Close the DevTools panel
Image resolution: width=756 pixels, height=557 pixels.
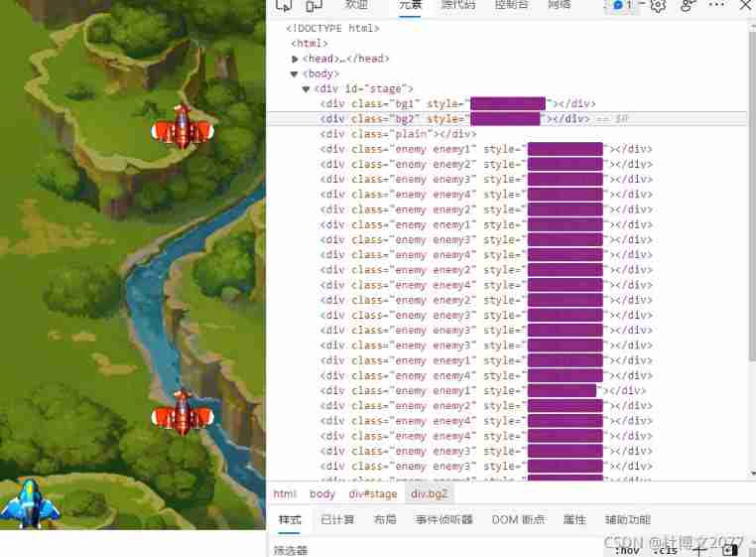(747, 5)
